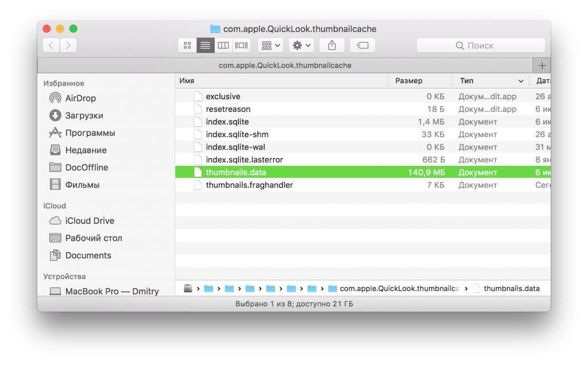588x365 pixels.
Task: Go back with the left arrow
Action: click(x=51, y=46)
